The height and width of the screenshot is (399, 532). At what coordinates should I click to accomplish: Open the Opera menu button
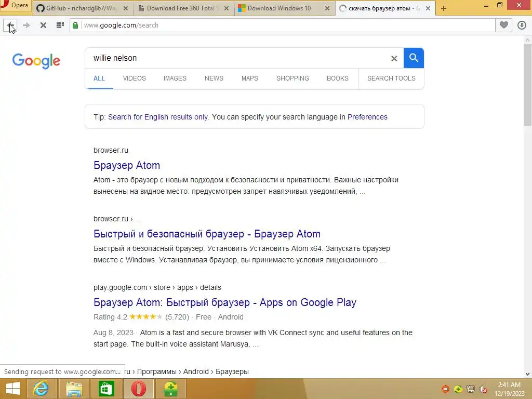16,5
